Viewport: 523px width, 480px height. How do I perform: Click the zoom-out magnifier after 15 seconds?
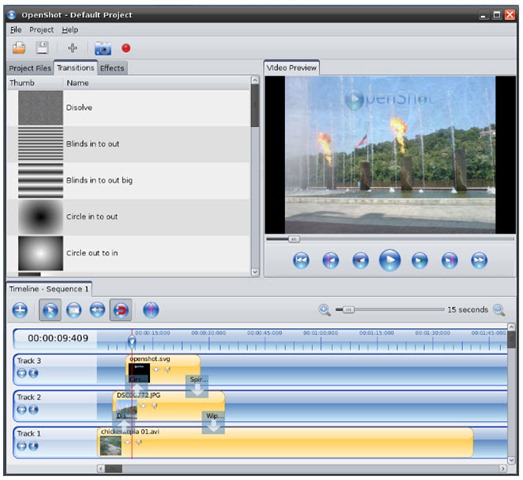pyautogui.click(x=499, y=310)
